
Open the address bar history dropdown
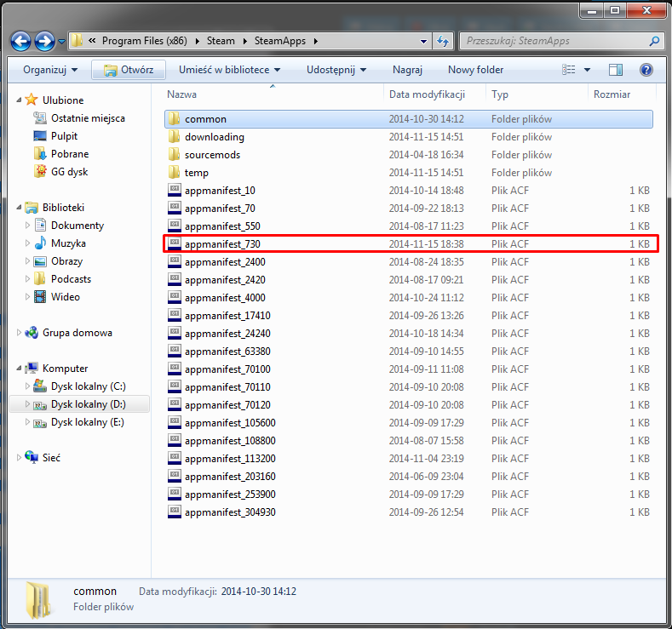click(423, 41)
